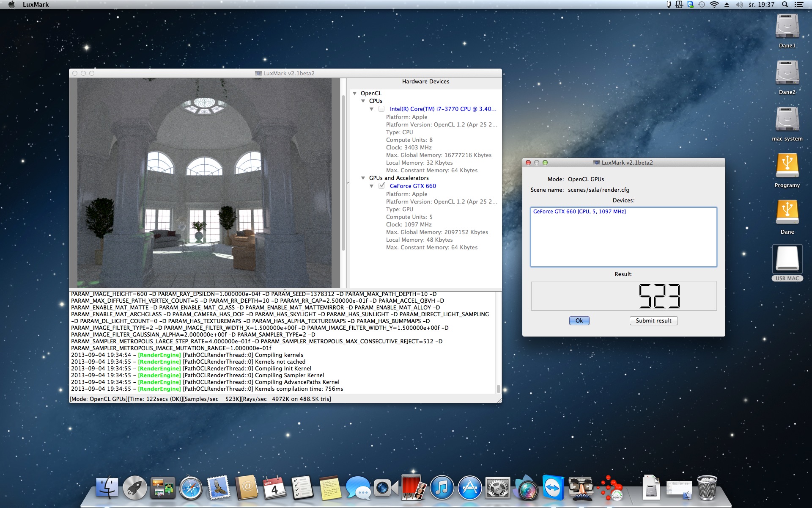812x508 pixels.
Task: Open Reminders checklist icon
Action: tap(302, 488)
